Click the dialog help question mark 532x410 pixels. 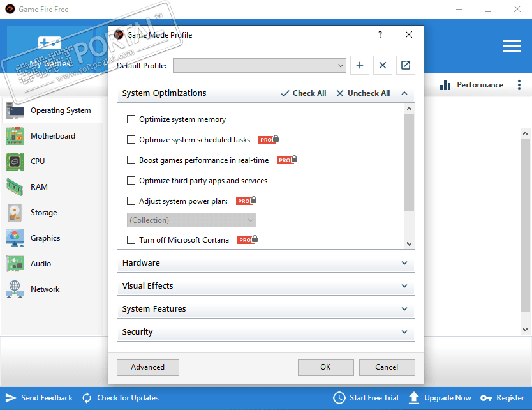[380, 34]
